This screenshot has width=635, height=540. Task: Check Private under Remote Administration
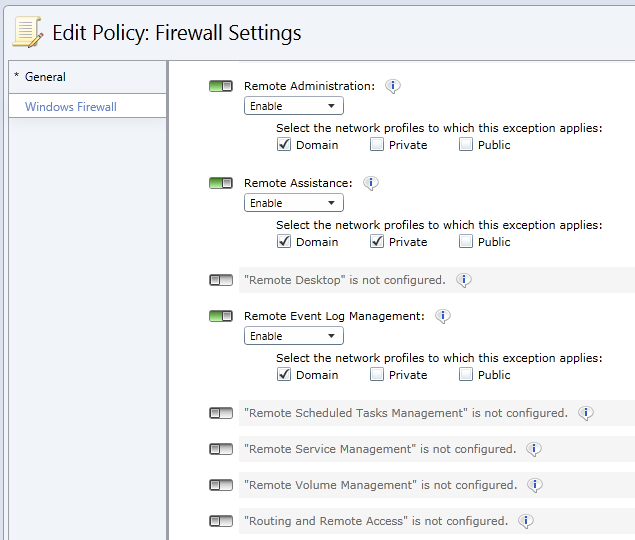[377, 145]
